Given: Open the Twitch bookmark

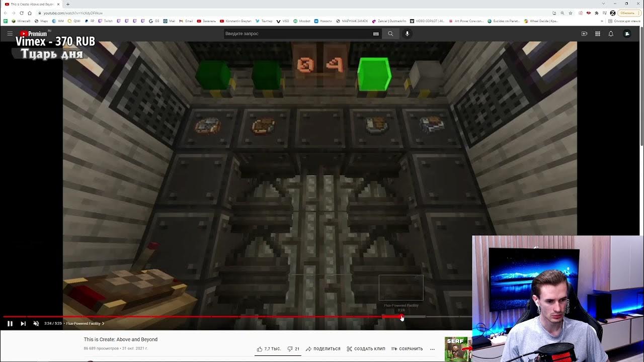Looking at the screenshot, I should 106,21.
